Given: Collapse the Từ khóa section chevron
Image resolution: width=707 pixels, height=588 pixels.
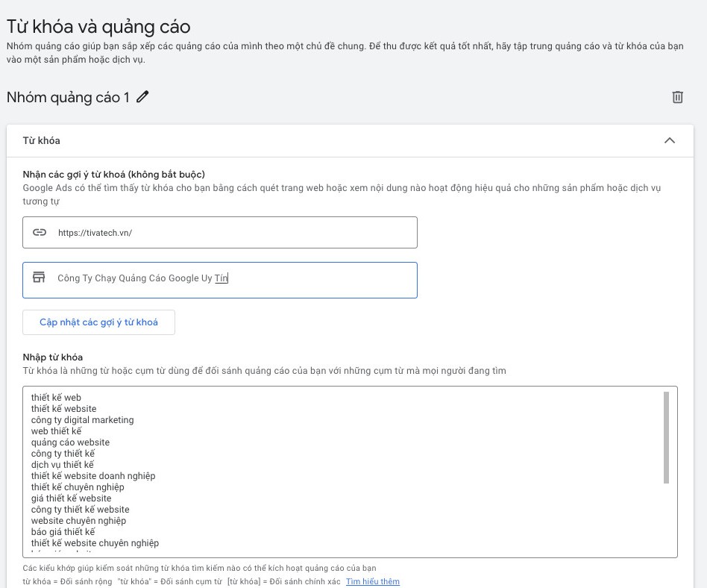Looking at the screenshot, I should (670, 140).
